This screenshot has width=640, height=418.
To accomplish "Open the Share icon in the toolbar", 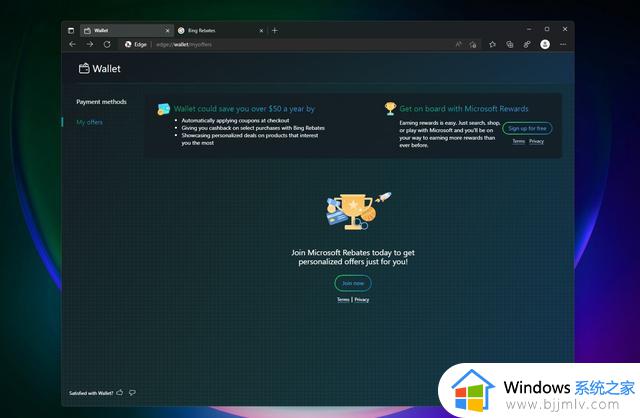I will tap(527, 44).
